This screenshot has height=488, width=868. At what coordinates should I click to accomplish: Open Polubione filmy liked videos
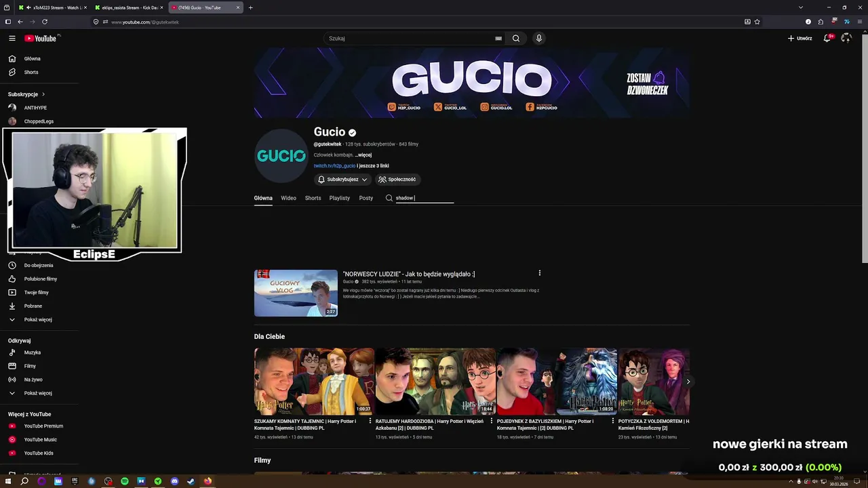click(x=39, y=279)
